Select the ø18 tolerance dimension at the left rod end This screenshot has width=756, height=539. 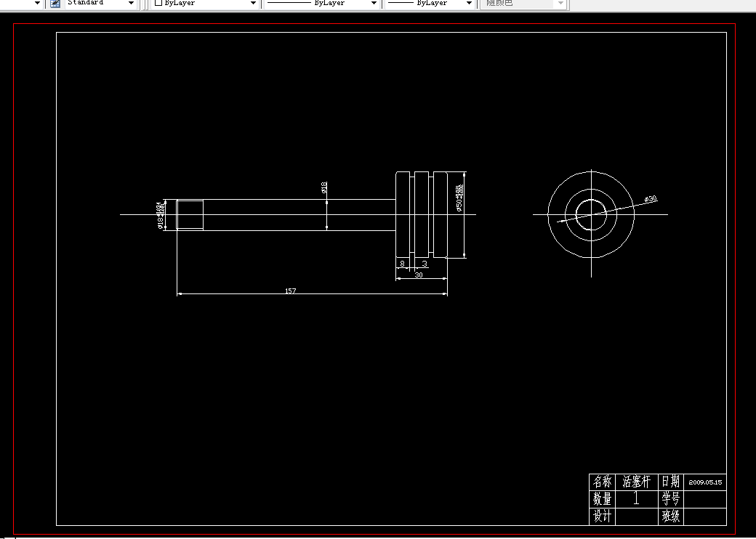point(161,215)
